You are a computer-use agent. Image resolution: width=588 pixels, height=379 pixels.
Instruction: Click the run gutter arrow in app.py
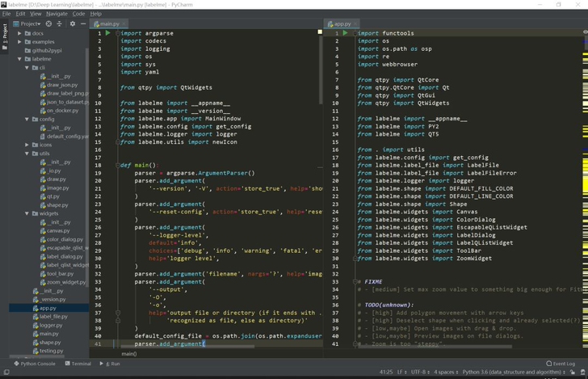click(346, 33)
